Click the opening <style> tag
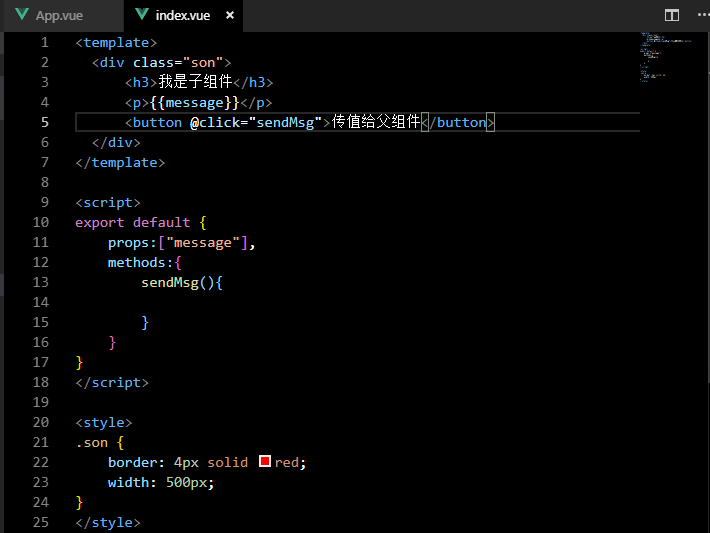The image size is (710, 533). (104, 423)
